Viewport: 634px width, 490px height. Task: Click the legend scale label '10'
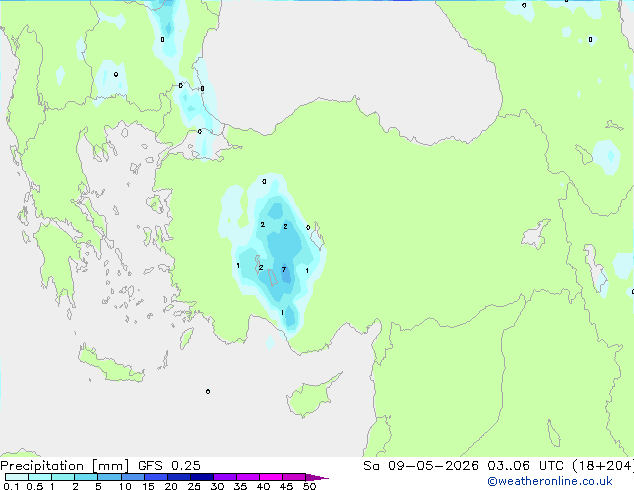[x=125, y=486]
